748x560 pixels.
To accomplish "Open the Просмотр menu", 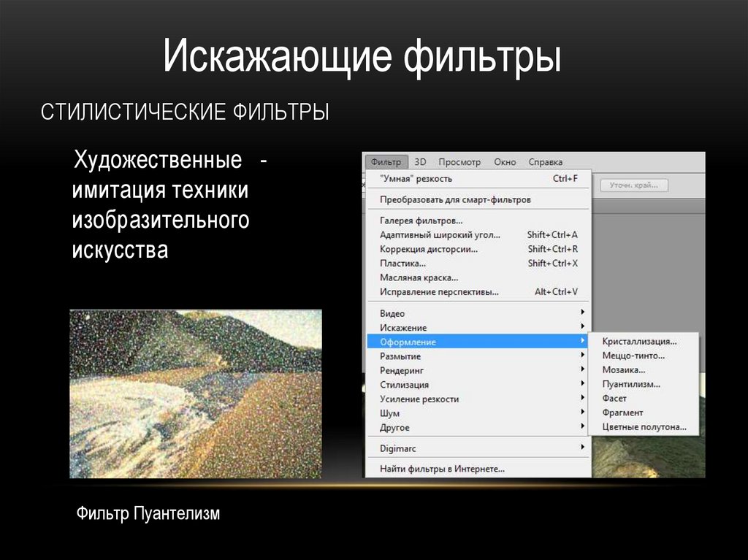I will pos(459,162).
